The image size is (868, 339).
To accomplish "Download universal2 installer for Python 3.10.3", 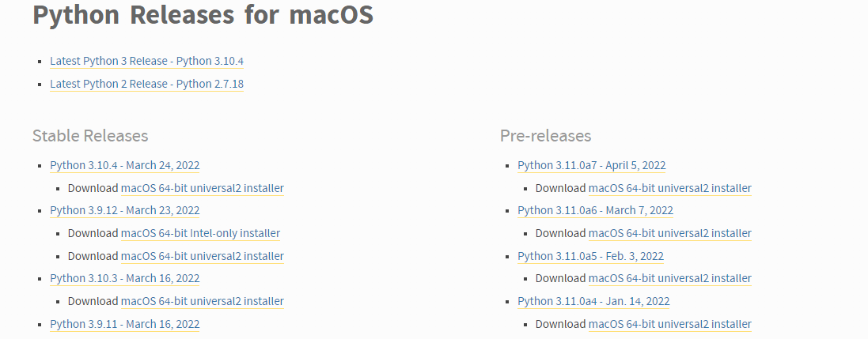I will point(202,301).
